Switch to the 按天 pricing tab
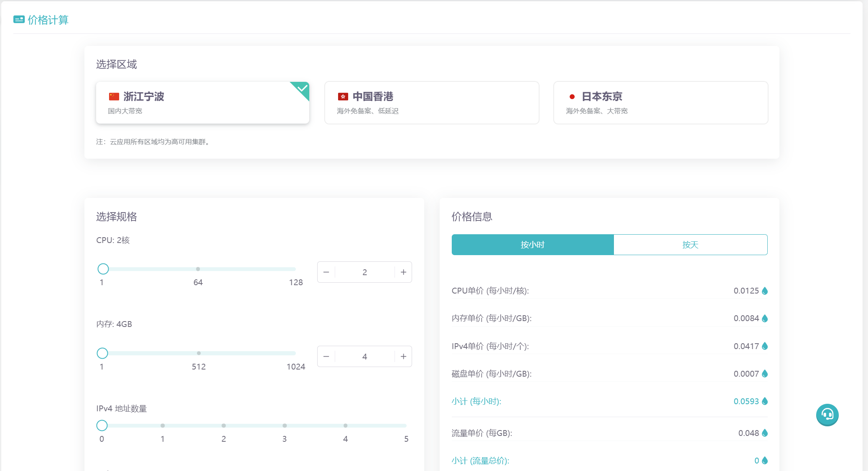 point(690,245)
